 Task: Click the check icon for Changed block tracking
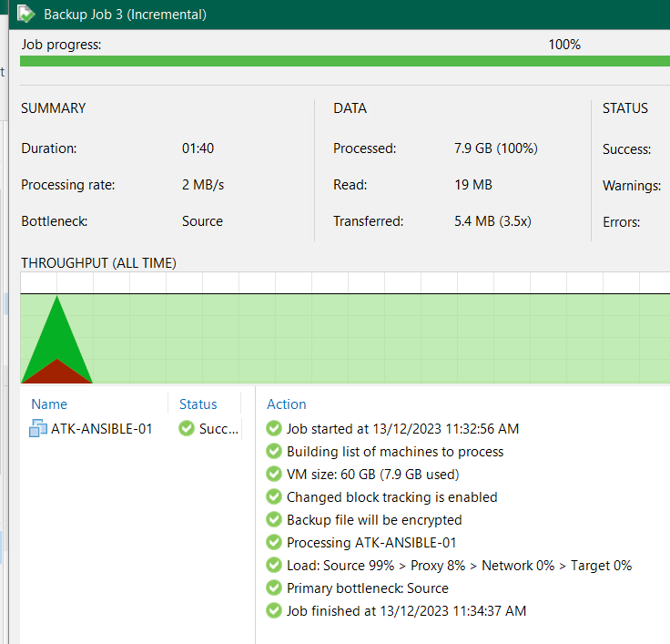274,496
